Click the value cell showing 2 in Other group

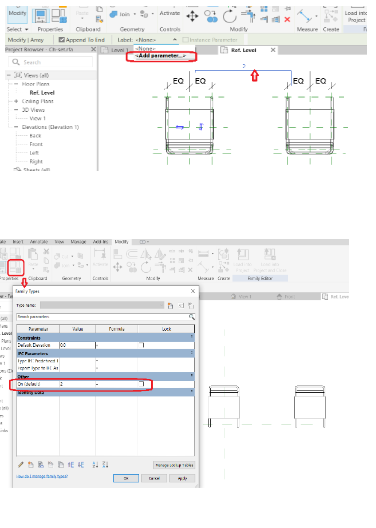pyautogui.click(x=77, y=384)
